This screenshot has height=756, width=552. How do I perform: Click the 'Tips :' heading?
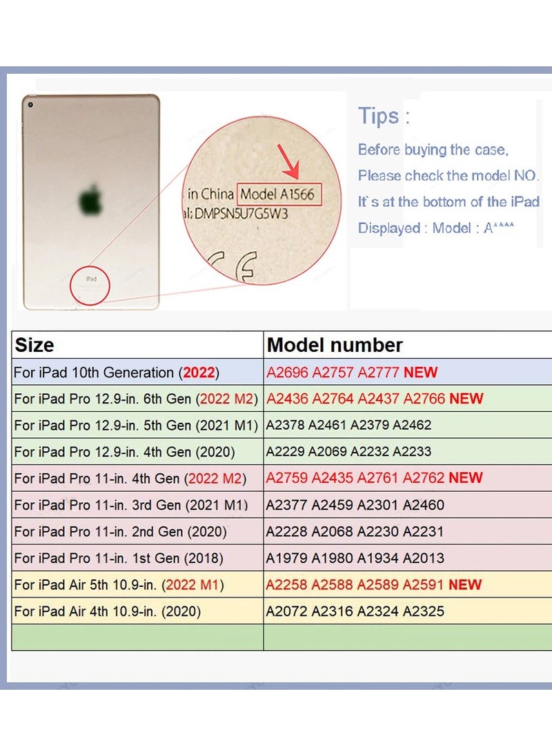coord(384,116)
